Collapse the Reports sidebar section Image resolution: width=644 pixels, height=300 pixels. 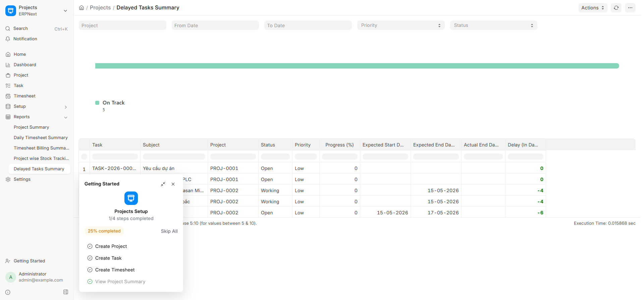point(66,117)
